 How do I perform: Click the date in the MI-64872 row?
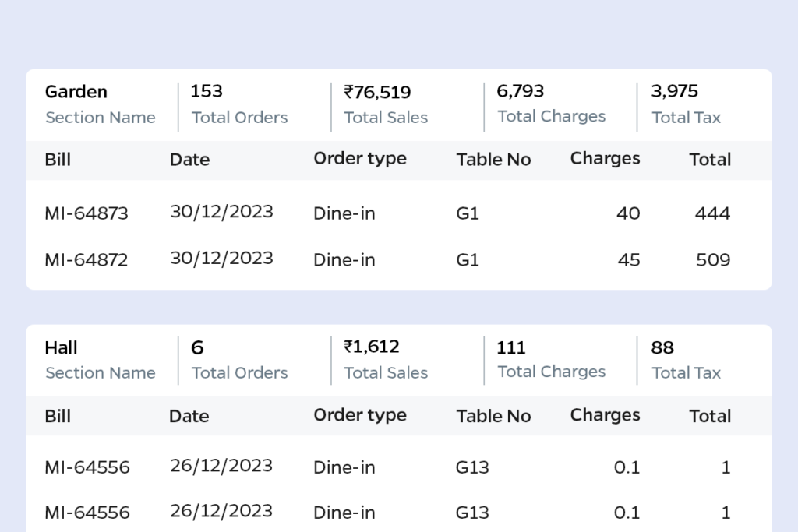(221, 259)
